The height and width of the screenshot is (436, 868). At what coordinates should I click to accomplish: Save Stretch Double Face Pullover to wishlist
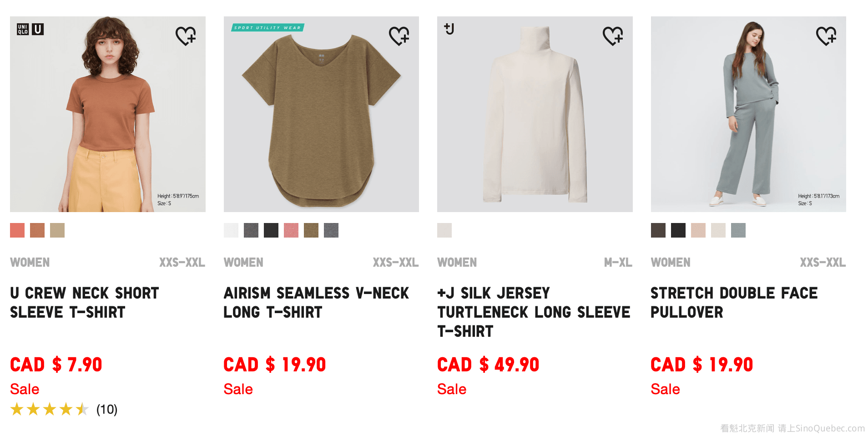pos(826,36)
